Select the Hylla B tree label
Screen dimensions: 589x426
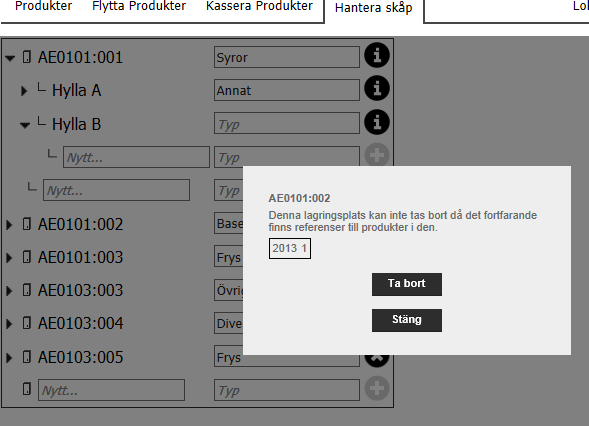point(77,124)
